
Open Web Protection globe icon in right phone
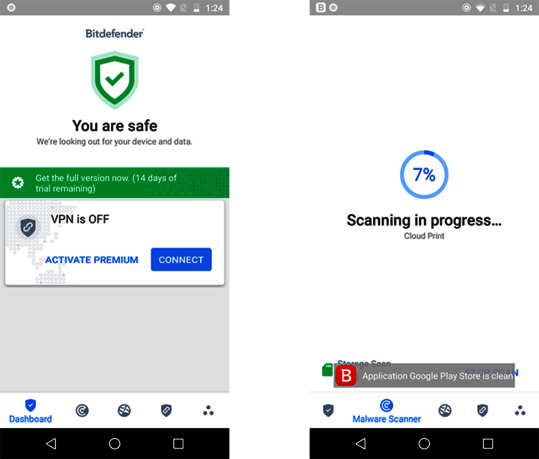[x=445, y=410]
